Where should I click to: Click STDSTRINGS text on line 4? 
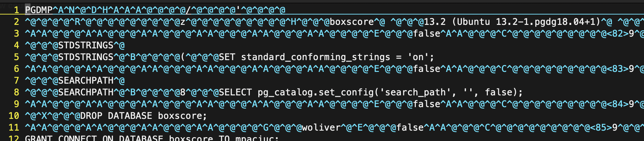(x=86, y=45)
